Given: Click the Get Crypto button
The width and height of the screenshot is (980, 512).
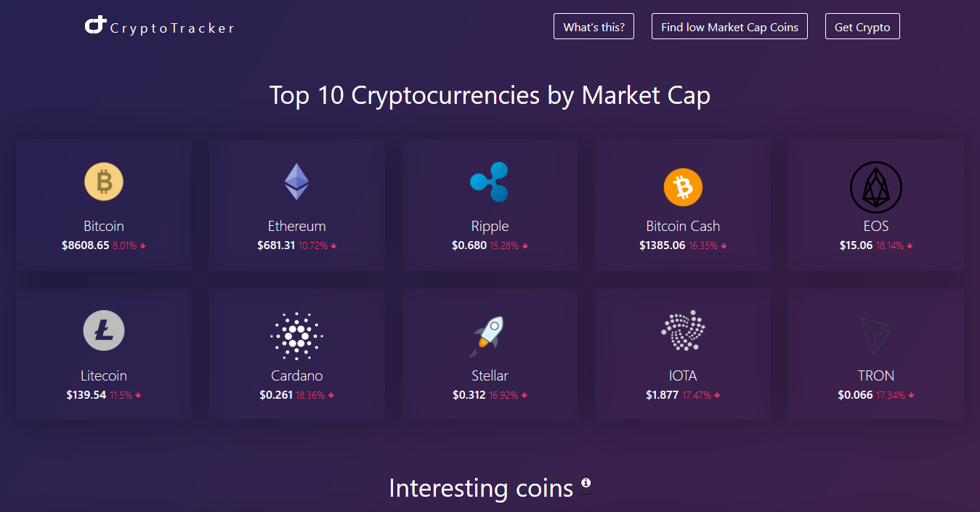Looking at the screenshot, I should [x=862, y=27].
